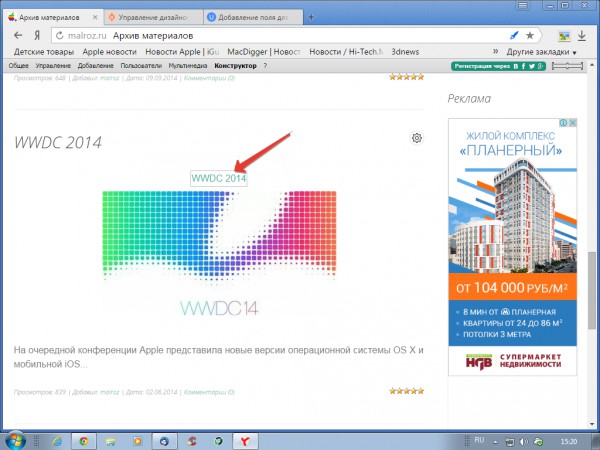Open the network tray icon

(510, 442)
